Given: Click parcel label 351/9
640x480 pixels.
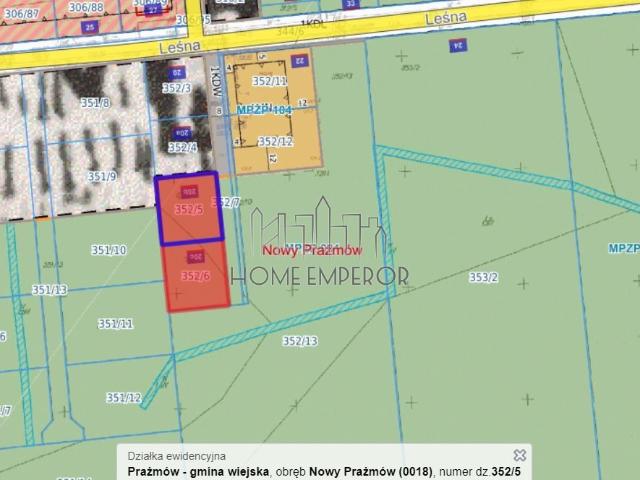Looking at the screenshot, I should point(102,176).
